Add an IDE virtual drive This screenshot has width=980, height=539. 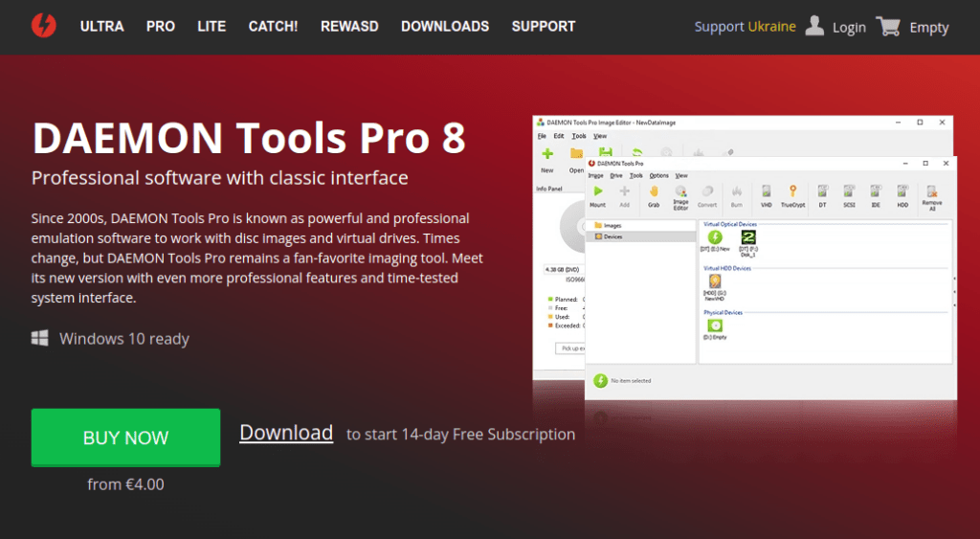[x=876, y=191]
